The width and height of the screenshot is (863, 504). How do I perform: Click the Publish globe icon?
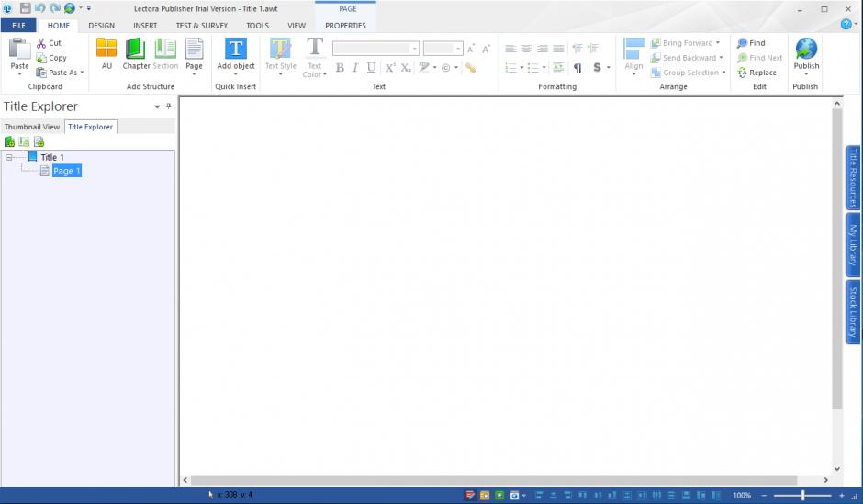(x=805, y=51)
